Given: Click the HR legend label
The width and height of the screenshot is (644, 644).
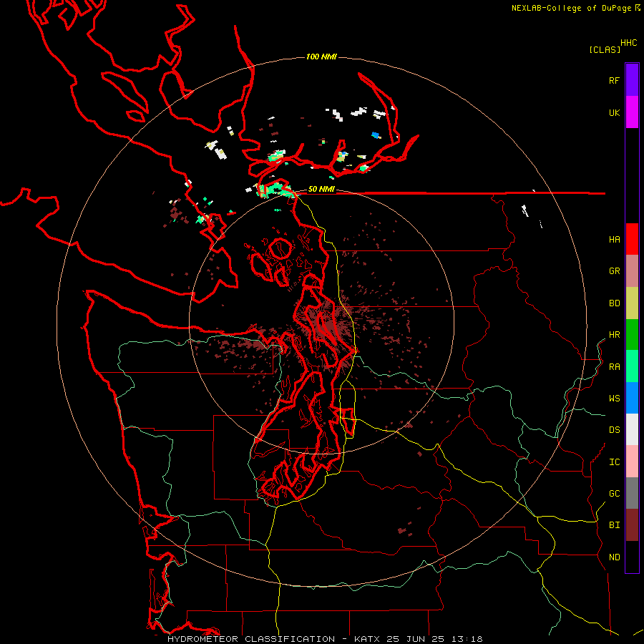Looking at the screenshot, I should coord(614,335).
